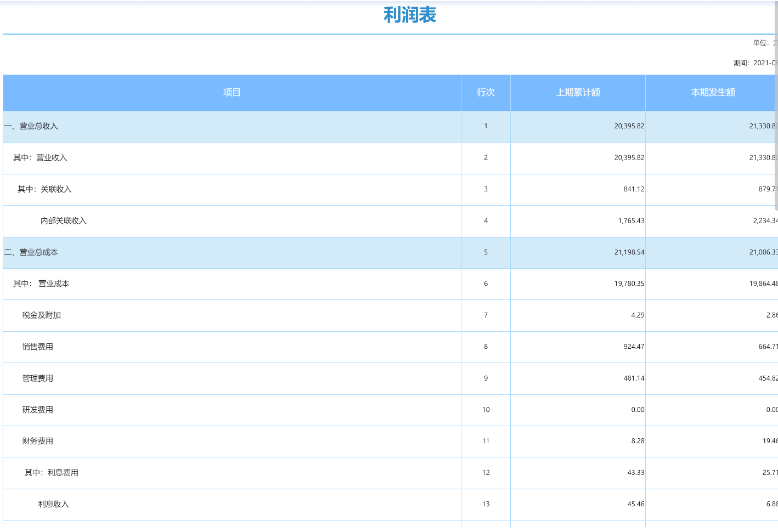Click the 45.46 value for 利息收入
Viewport: 778px width, 532px height.
(636, 504)
